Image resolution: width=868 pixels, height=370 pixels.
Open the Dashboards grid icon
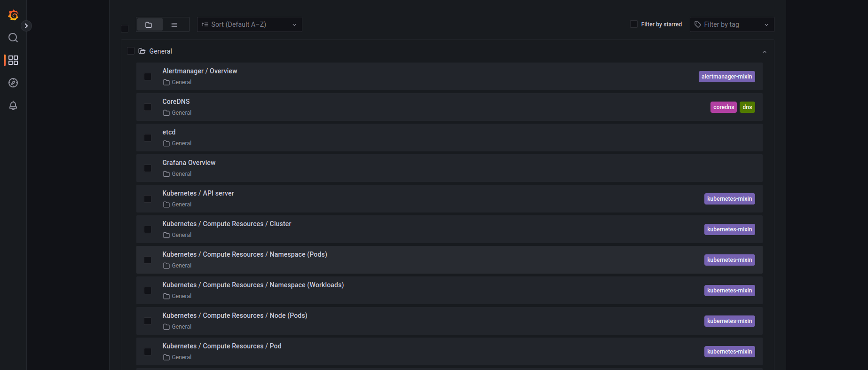(13, 60)
